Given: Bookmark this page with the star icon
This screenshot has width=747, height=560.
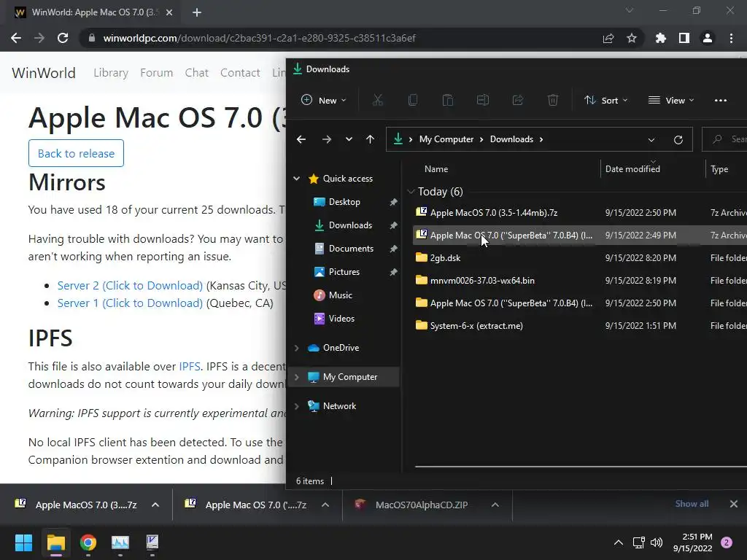Looking at the screenshot, I should [632, 38].
